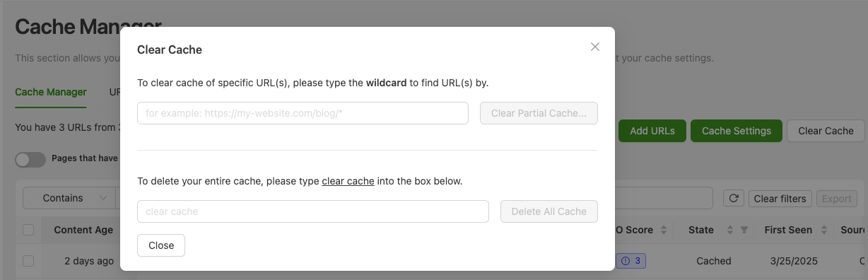Click the Clear Partial Cache button

(x=539, y=113)
